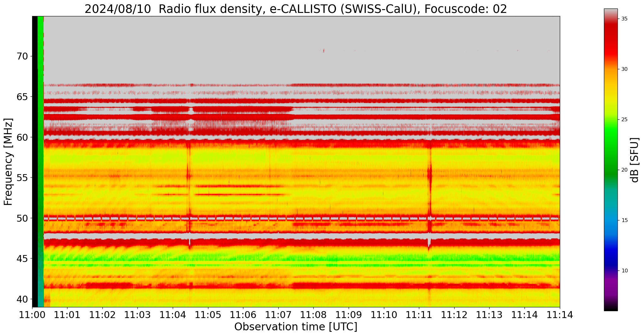The width and height of the screenshot is (644, 336).
Task: Click the 11:05 time tick label
Action: (208, 315)
